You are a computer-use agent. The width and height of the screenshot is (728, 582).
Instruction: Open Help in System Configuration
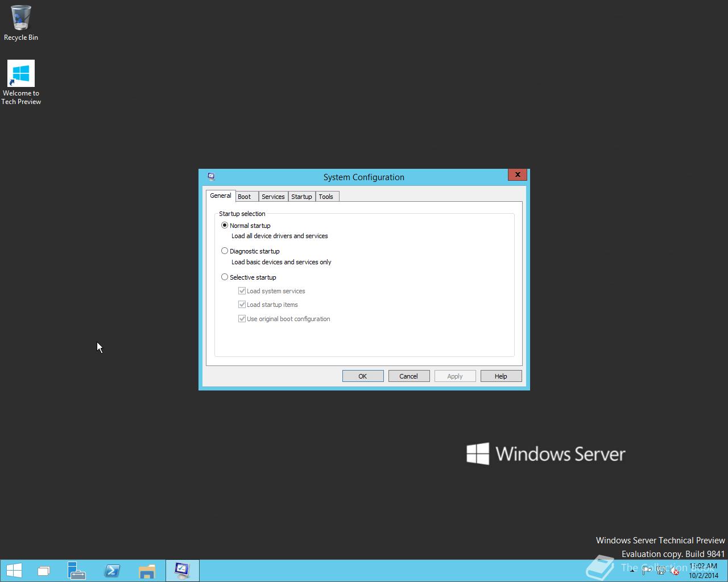[501, 376]
